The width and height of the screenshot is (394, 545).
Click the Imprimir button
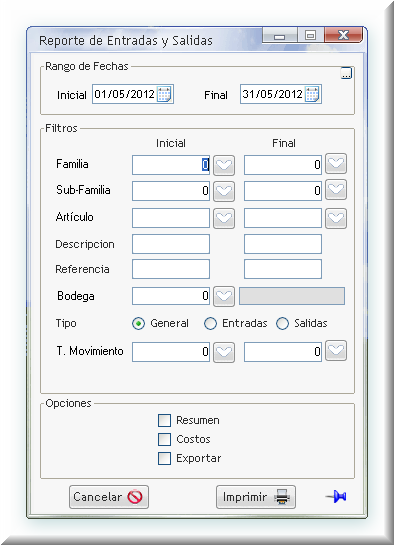pyautogui.click(x=256, y=497)
